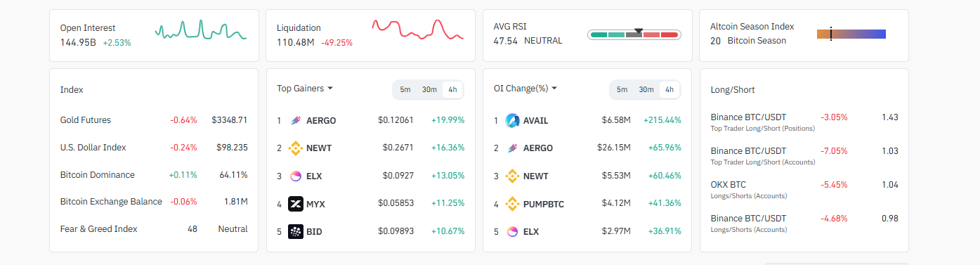Screen dimensions: 980x265
Task: Open PUMPBTC coin name
Action: pos(544,205)
